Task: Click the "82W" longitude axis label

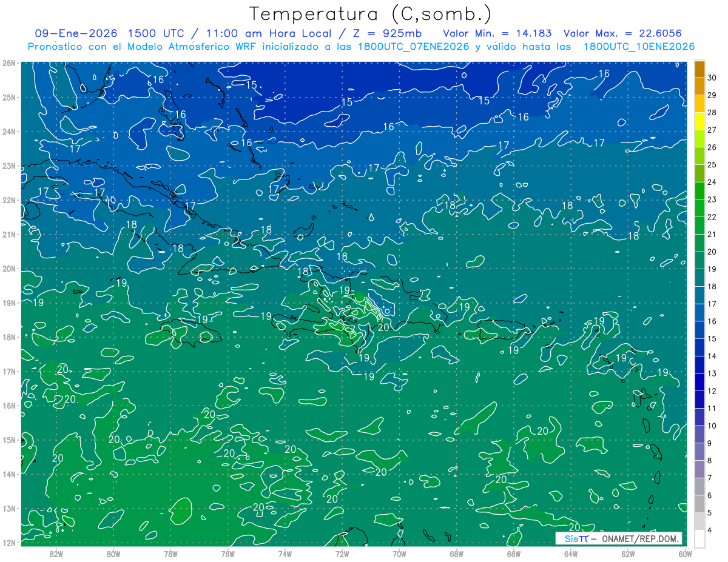Action: (x=56, y=554)
